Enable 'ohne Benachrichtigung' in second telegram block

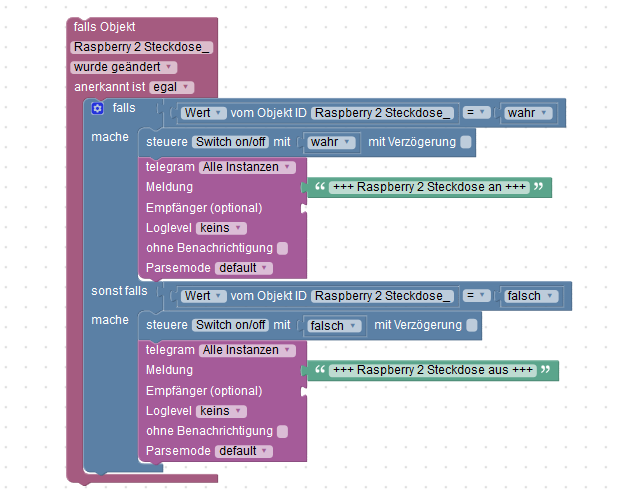pos(282,431)
